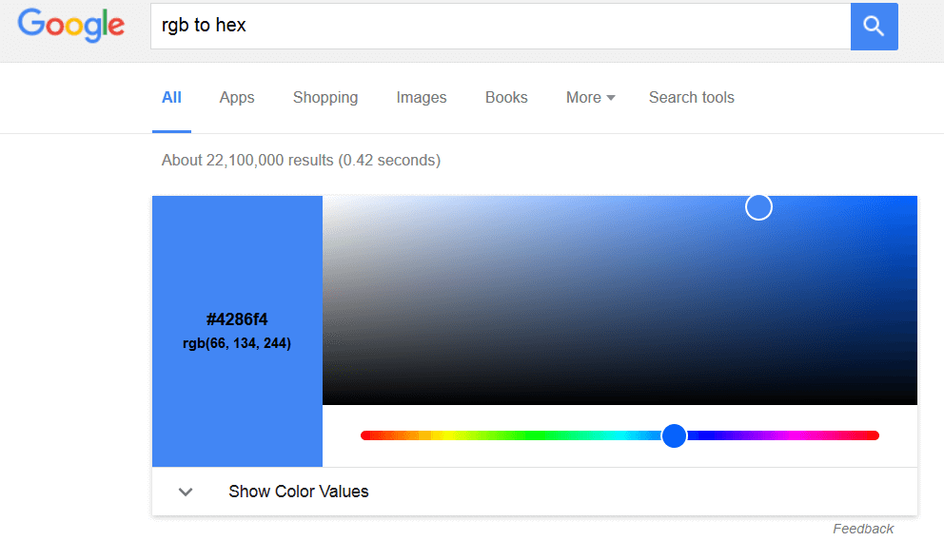
Task: Click the rgb(66, 134, 244) value text
Action: pos(237,343)
